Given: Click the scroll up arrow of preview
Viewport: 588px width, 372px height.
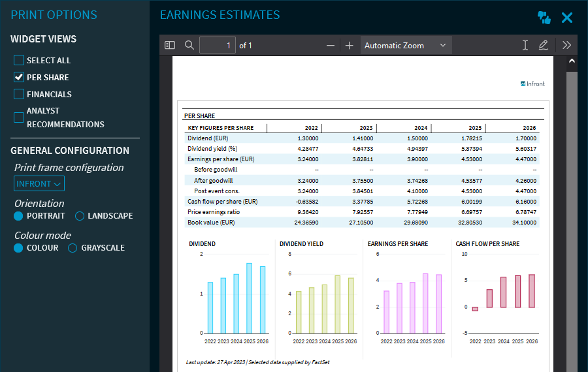Looking at the screenshot, I should pyautogui.click(x=572, y=61).
